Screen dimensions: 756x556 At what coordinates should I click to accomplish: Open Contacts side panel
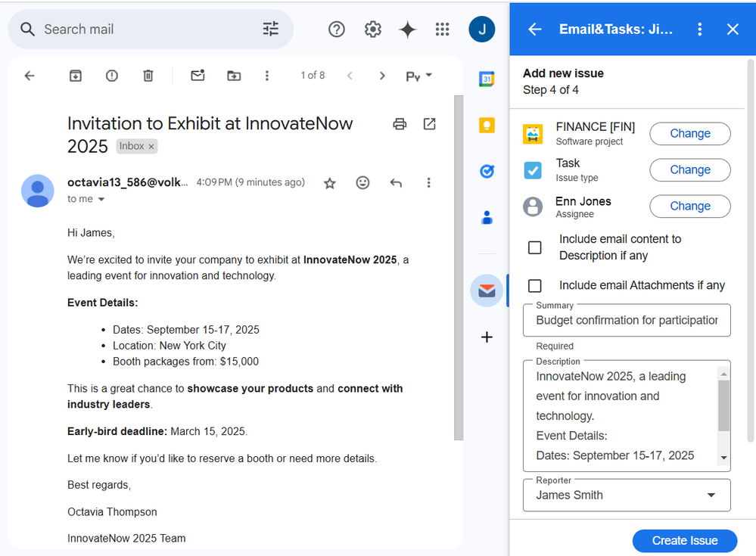487,218
